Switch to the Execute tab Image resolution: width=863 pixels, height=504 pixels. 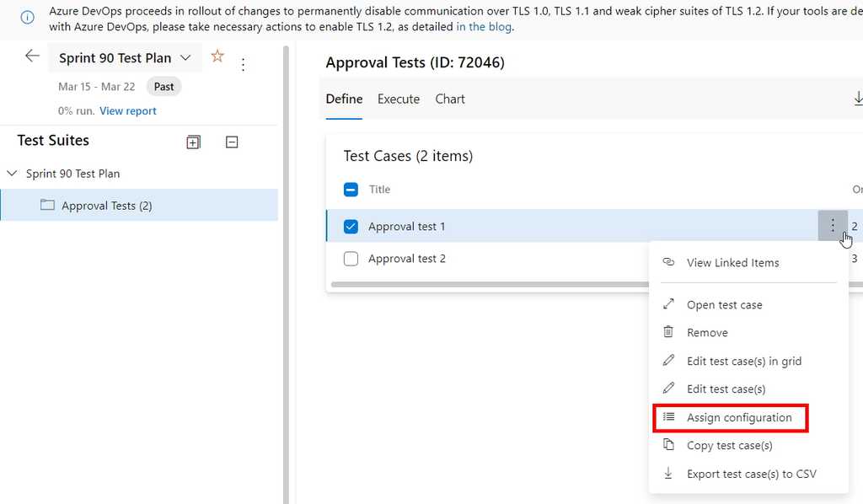click(x=398, y=99)
